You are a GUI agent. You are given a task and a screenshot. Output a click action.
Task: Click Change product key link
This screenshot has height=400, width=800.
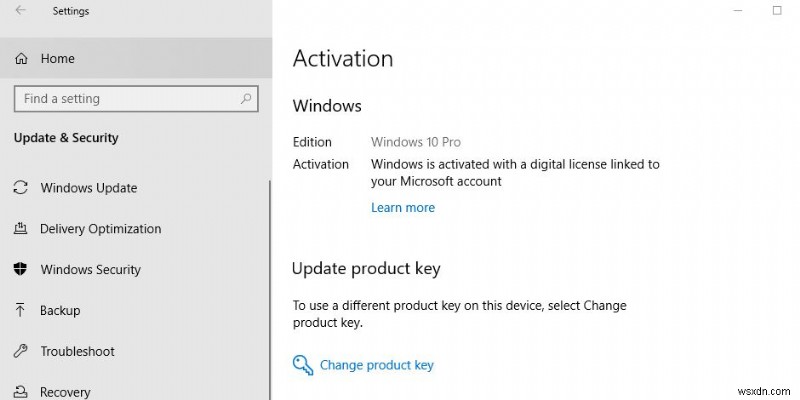pyautogui.click(x=377, y=365)
